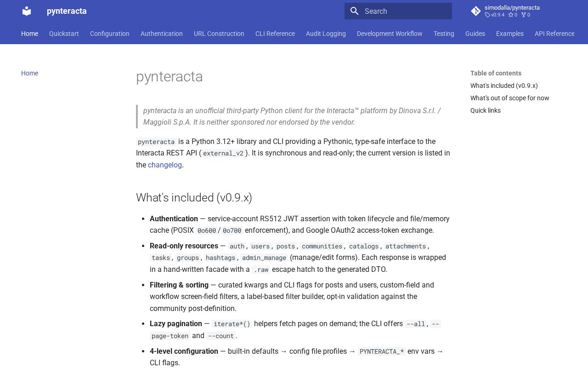Screen dimensions: 588x368
Task: Jump to What's out of scope for now
Action: (510, 98)
